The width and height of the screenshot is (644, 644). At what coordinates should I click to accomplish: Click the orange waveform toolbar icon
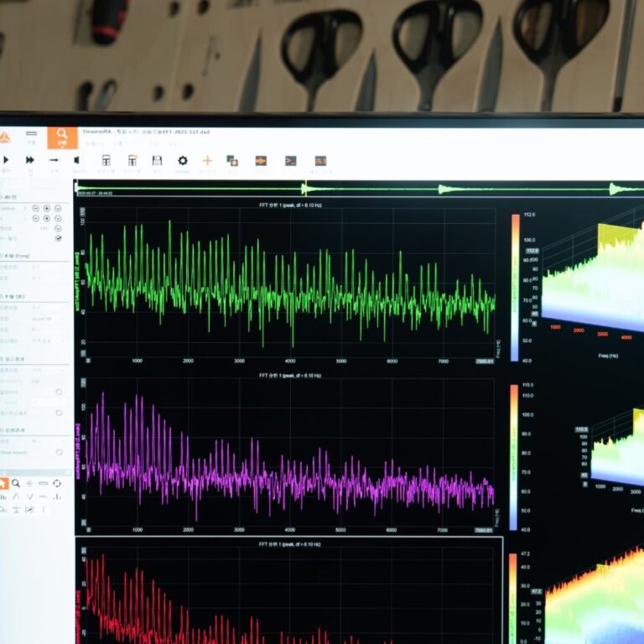(x=261, y=161)
